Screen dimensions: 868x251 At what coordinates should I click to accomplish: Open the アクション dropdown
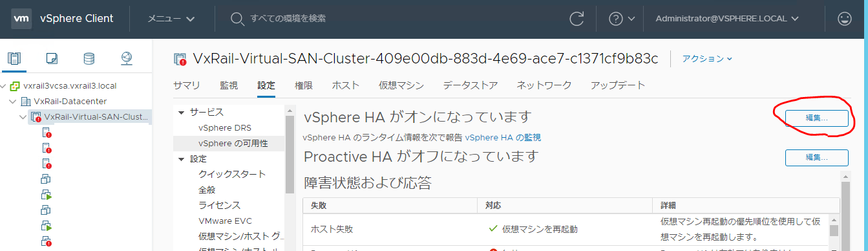708,59
